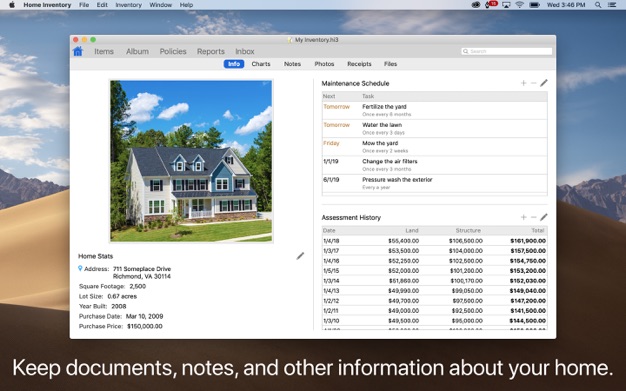The height and width of the screenshot is (391, 626).
Task: Switch to the Receipts tab
Action: pos(359,64)
